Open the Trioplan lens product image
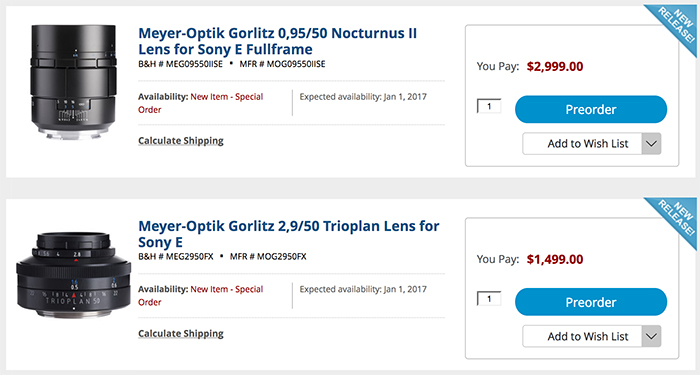This screenshot has width=700, height=375. (x=74, y=275)
